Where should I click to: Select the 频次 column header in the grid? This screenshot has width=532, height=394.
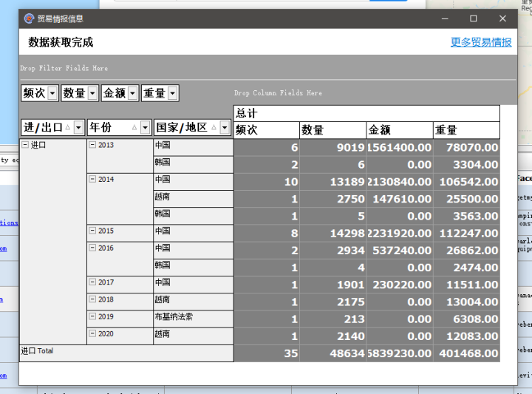point(266,130)
